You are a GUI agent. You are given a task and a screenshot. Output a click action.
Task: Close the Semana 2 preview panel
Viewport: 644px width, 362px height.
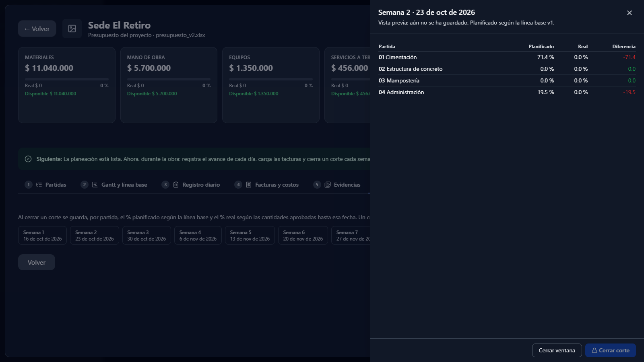[630, 13]
